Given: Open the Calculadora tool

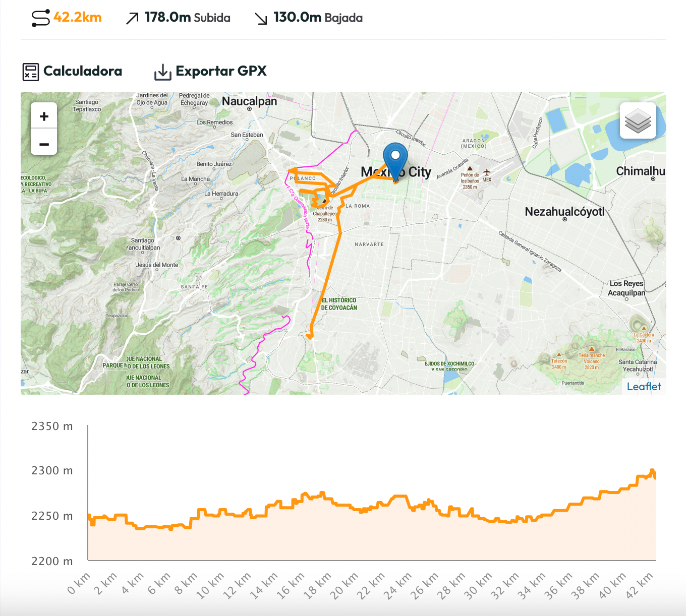Looking at the screenshot, I should click(x=82, y=71).
